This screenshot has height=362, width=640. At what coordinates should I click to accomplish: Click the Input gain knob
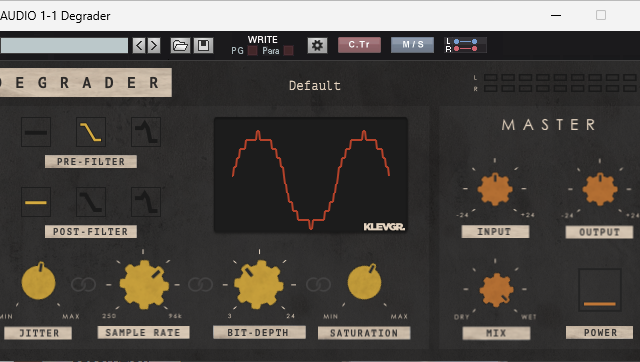[495, 189]
